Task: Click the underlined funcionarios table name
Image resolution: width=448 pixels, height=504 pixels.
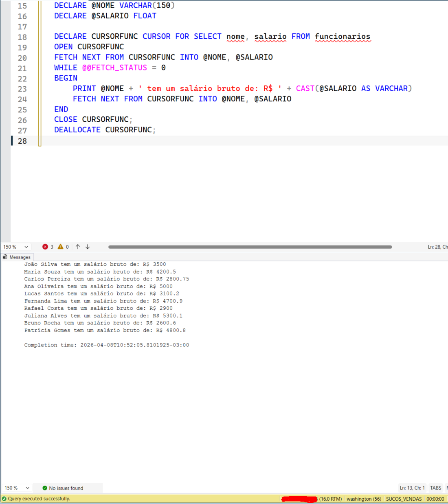Action: coord(343,37)
